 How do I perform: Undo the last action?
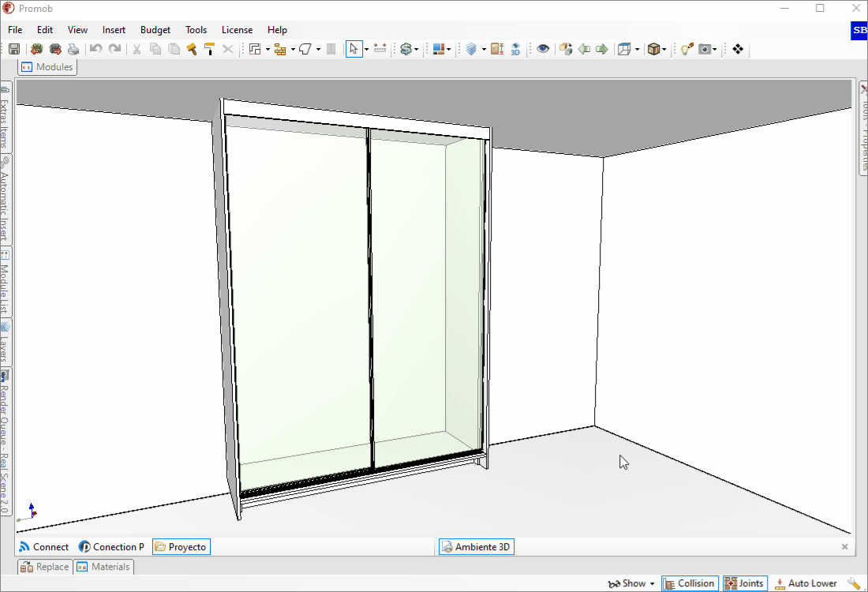95,49
